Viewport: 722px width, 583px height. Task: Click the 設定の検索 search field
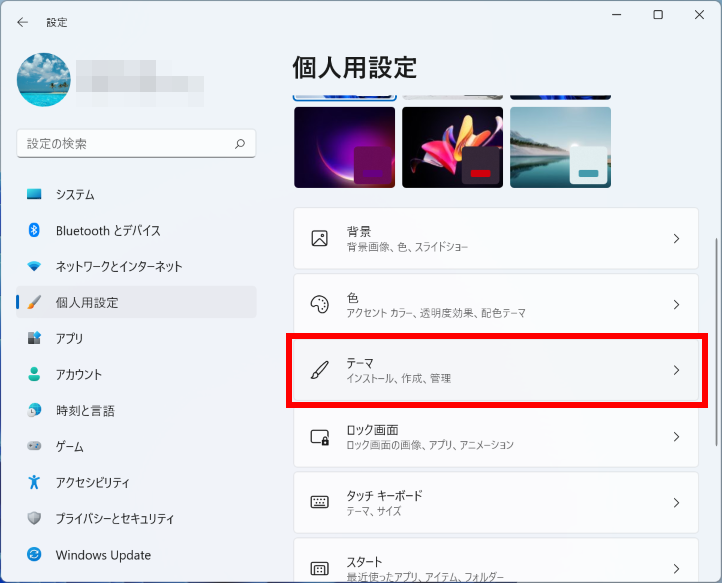[136, 144]
